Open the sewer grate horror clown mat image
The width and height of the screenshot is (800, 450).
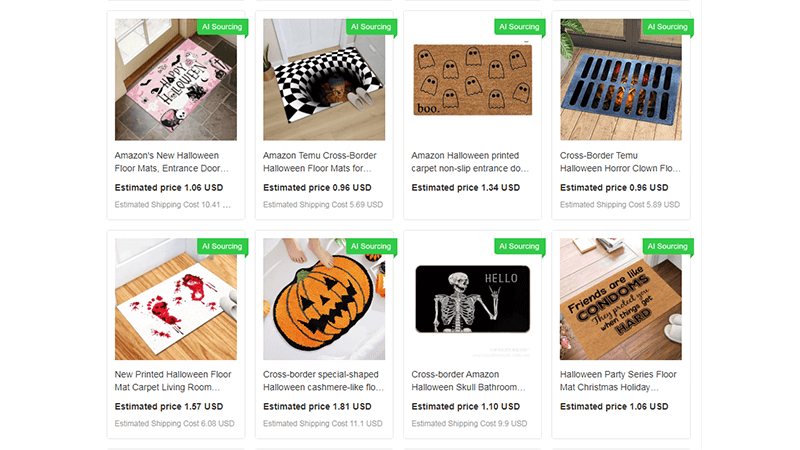(621, 80)
